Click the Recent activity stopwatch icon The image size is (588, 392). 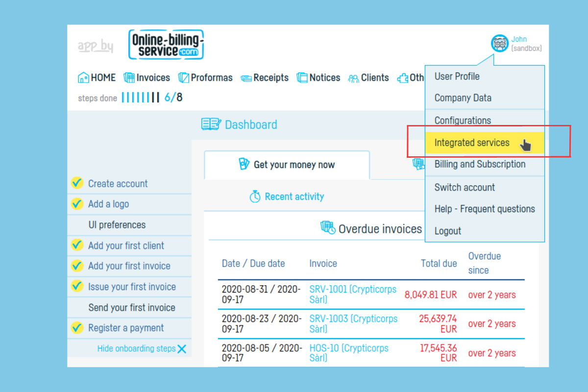point(255,197)
